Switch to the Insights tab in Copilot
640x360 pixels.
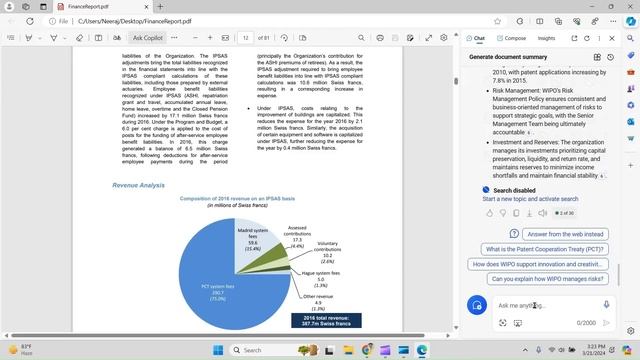coord(546,38)
